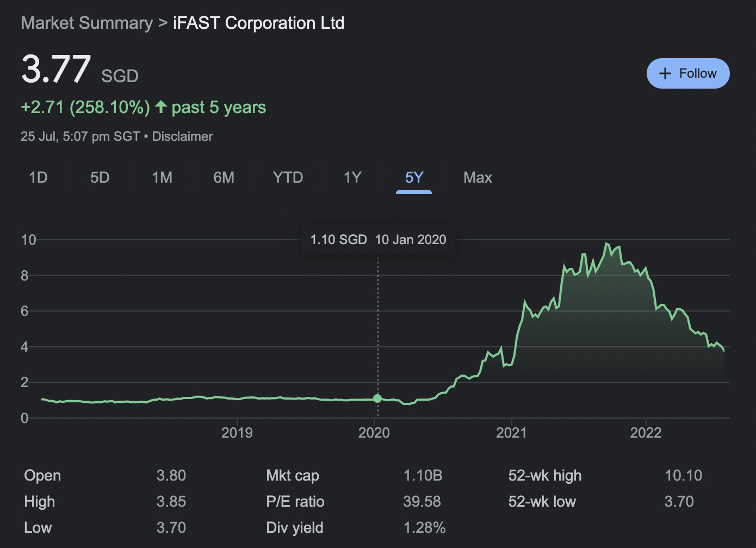The width and height of the screenshot is (756, 548).
Task: Click the P/E ratio value 39.58
Action: pos(422,501)
